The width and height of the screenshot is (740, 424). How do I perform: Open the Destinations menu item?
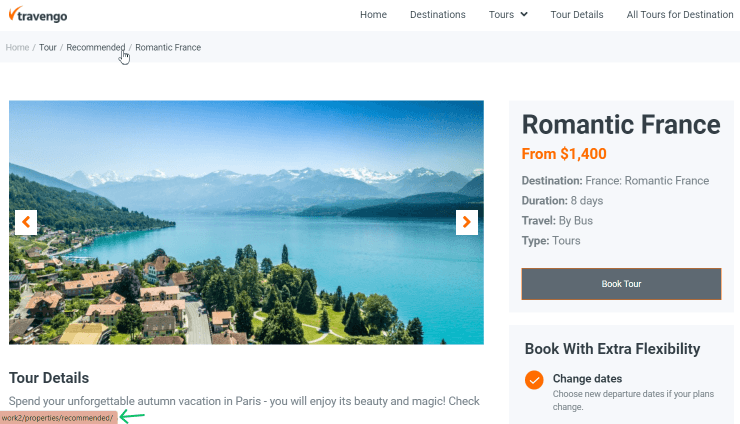(437, 15)
